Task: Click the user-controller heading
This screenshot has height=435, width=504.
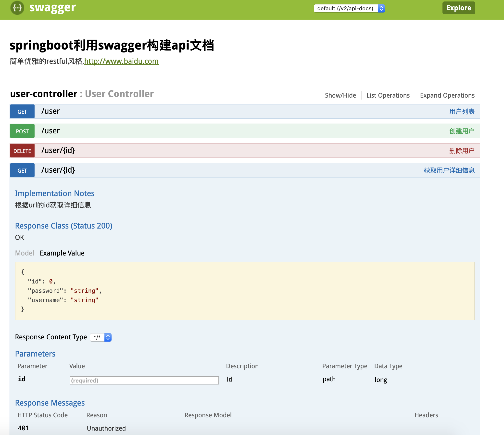Action: point(44,94)
